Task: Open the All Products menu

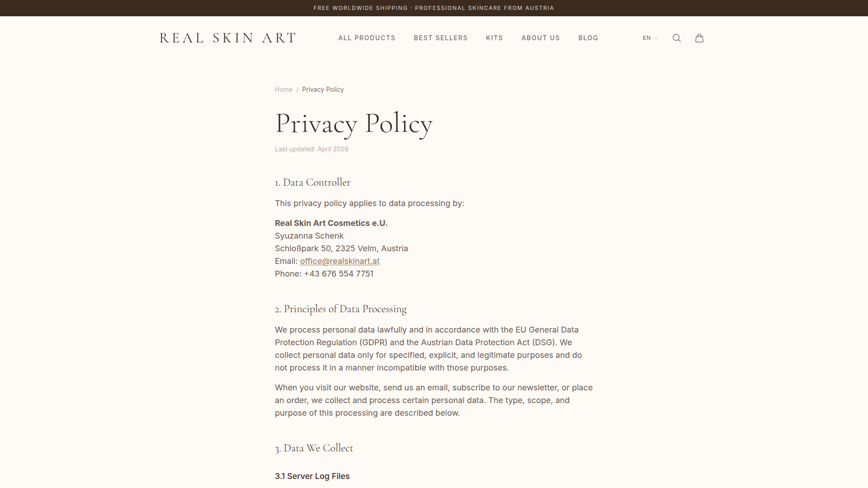Action: click(x=367, y=38)
